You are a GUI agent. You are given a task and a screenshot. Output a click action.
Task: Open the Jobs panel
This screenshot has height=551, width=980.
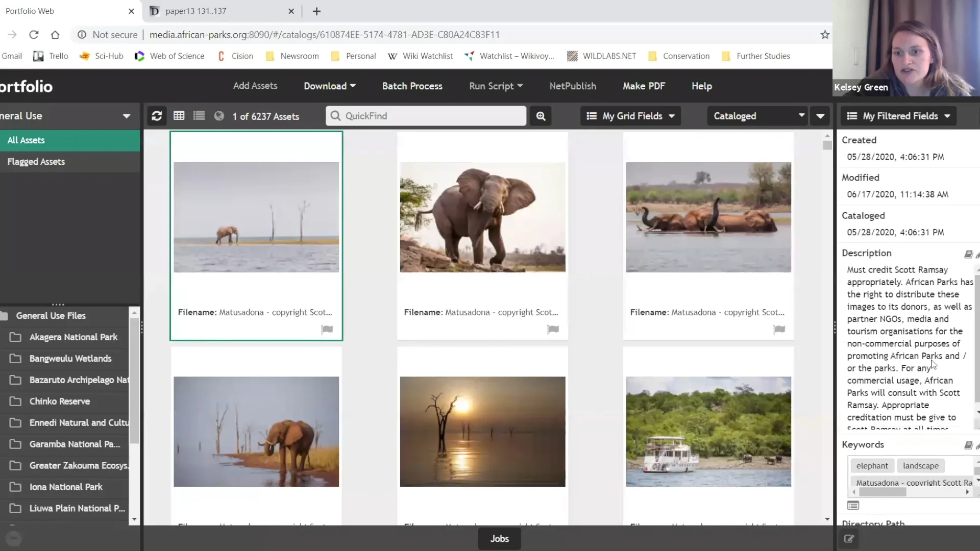(499, 538)
